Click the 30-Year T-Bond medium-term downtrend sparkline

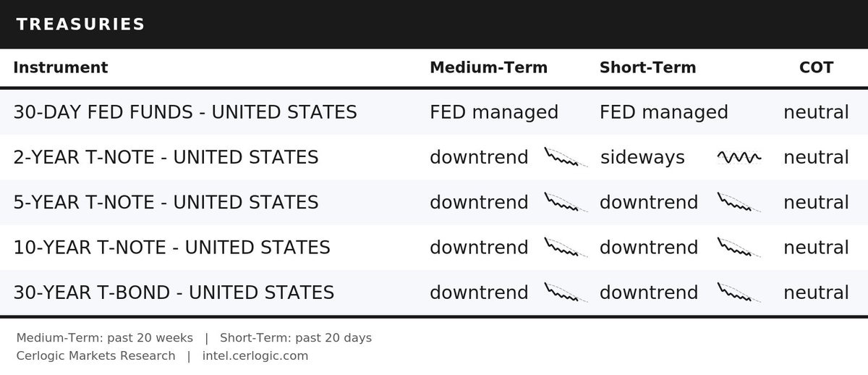(x=566, y=292)
